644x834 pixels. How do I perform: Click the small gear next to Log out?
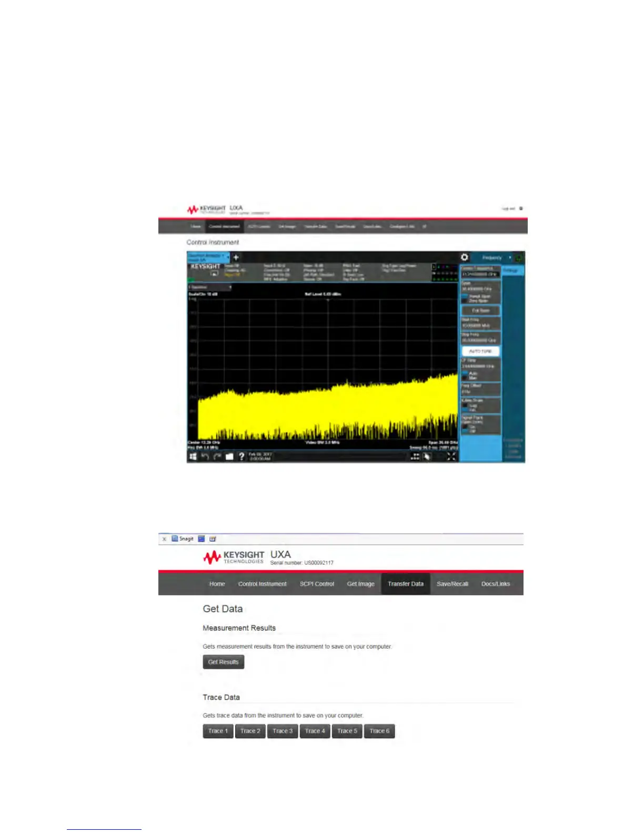(x=521, y=208)
